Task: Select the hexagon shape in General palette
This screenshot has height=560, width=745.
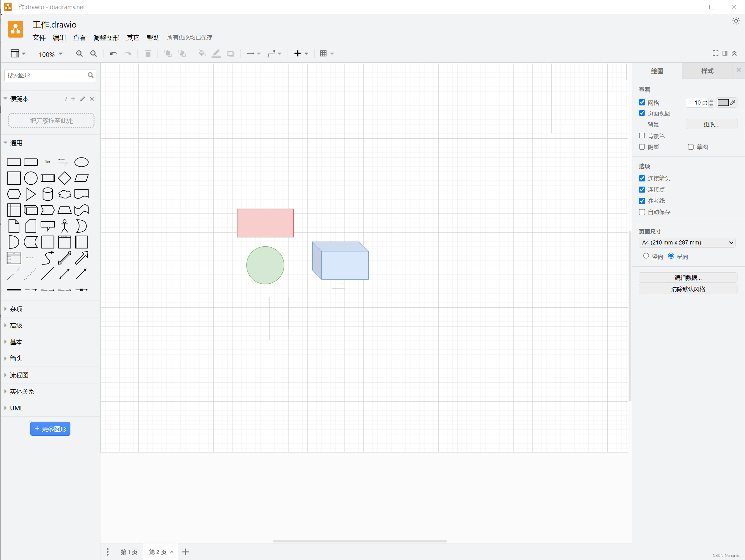Action: (x=14, y=194)
